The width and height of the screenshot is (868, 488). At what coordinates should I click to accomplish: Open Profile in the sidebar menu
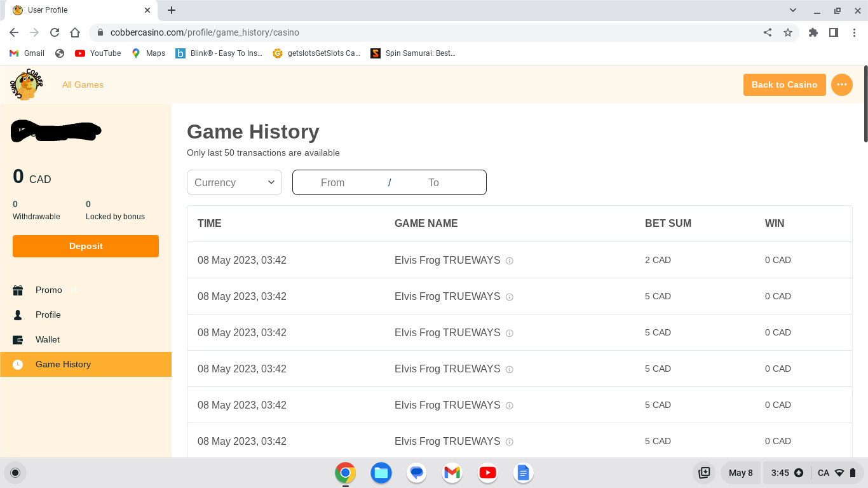click(48, 315)
